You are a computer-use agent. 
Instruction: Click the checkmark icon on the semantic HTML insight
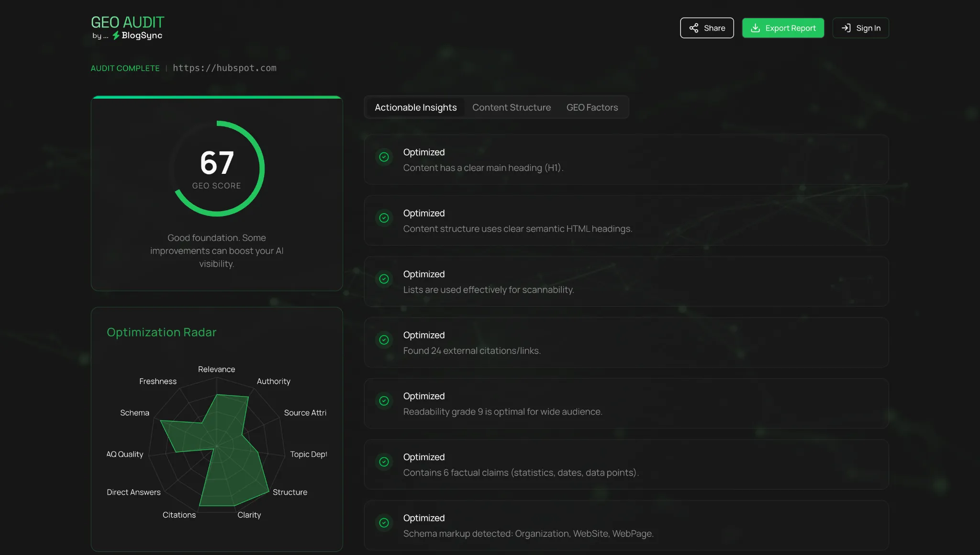[384, 218]
